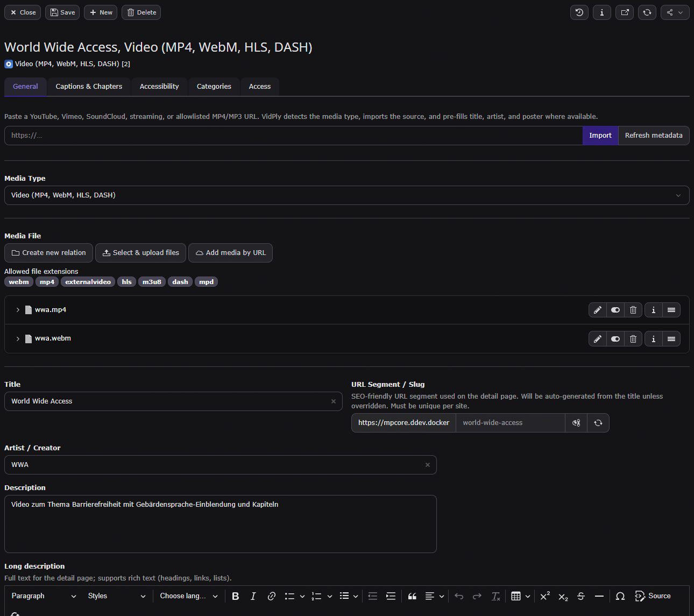Screen dimensions: 694x616
Task: Click Add media by URL
Action: tap(231, 253)
